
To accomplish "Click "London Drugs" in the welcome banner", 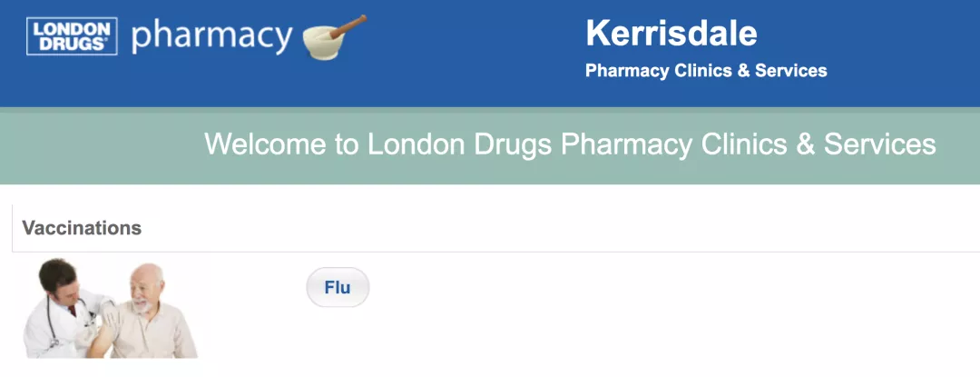I will click(x=460, y=144).
